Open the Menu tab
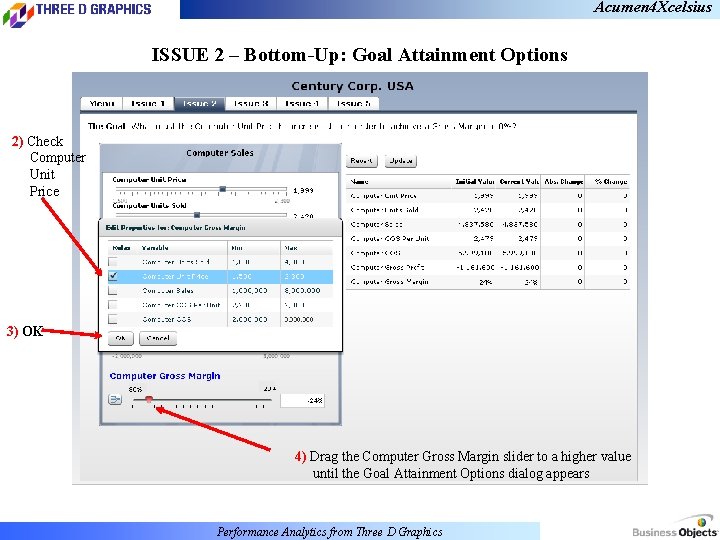This screenshot has height=540, width=720. [101, 104]
